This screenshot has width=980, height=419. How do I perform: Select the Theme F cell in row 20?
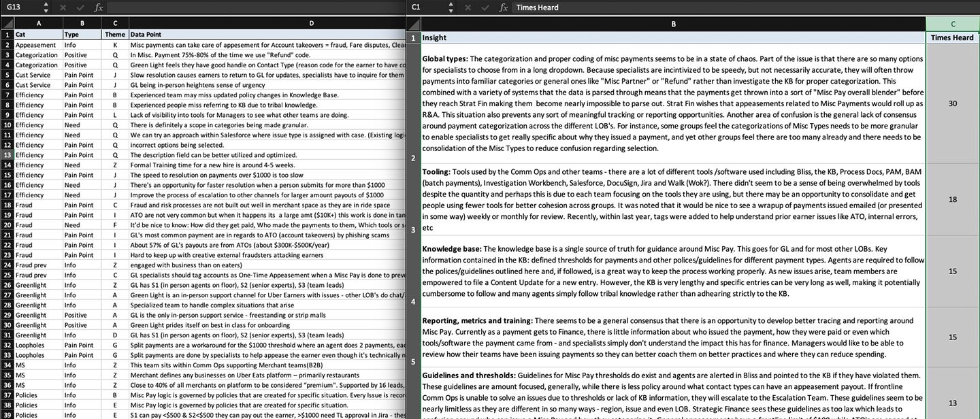(115, 224)
